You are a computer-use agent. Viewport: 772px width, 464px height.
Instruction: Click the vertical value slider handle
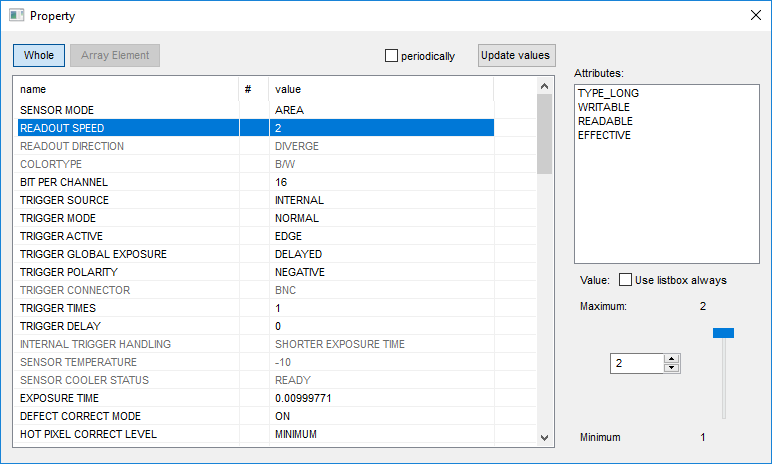[x=723, y=333]
